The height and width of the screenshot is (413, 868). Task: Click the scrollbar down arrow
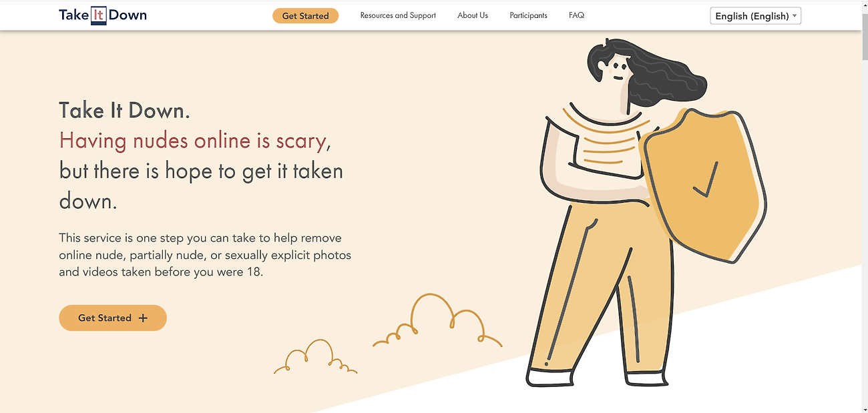pos(865,409)
